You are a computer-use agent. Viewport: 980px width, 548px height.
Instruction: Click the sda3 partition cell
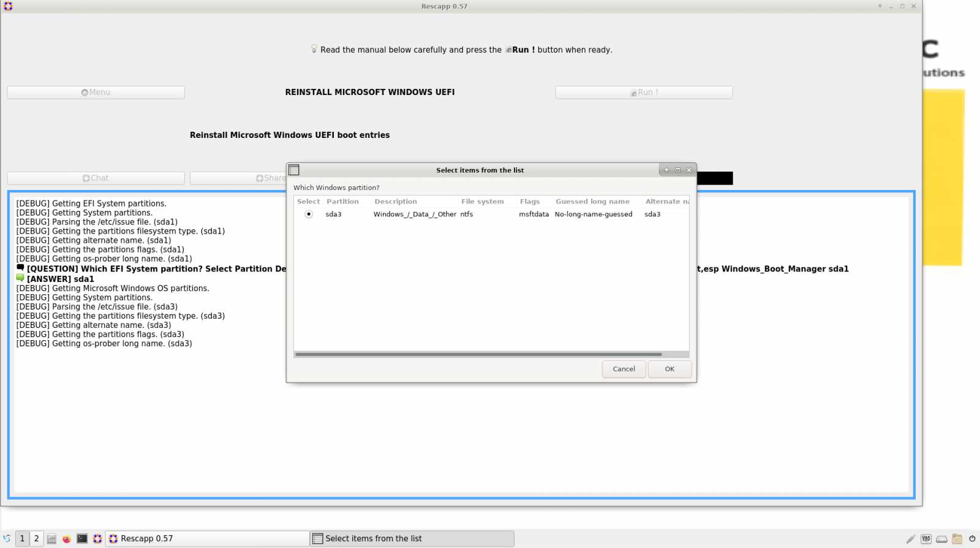tap(333, 215)
